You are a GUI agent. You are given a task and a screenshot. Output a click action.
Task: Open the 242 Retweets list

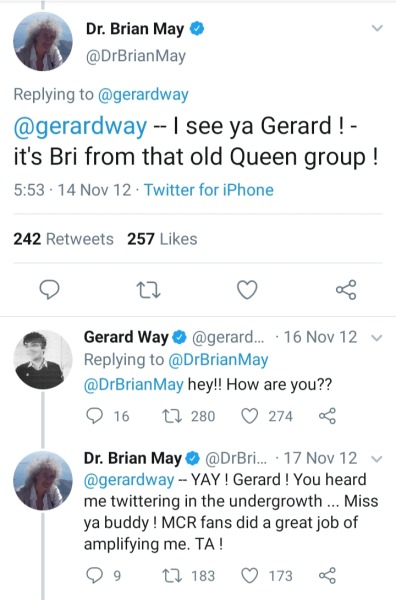(x=64, y=239)
